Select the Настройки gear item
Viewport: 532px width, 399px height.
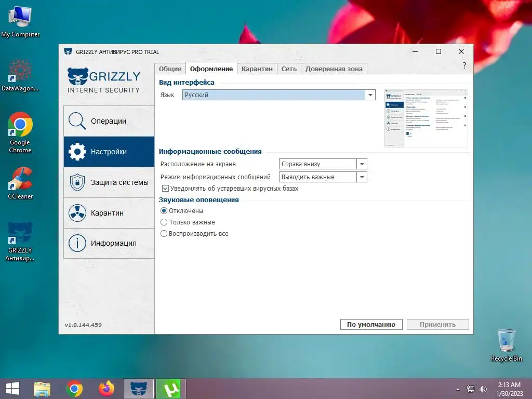point(109,152)
